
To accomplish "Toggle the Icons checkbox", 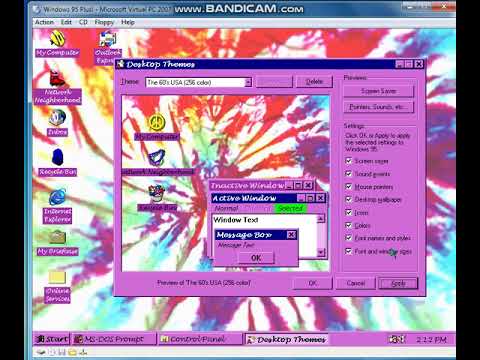I will coord(349,212).
